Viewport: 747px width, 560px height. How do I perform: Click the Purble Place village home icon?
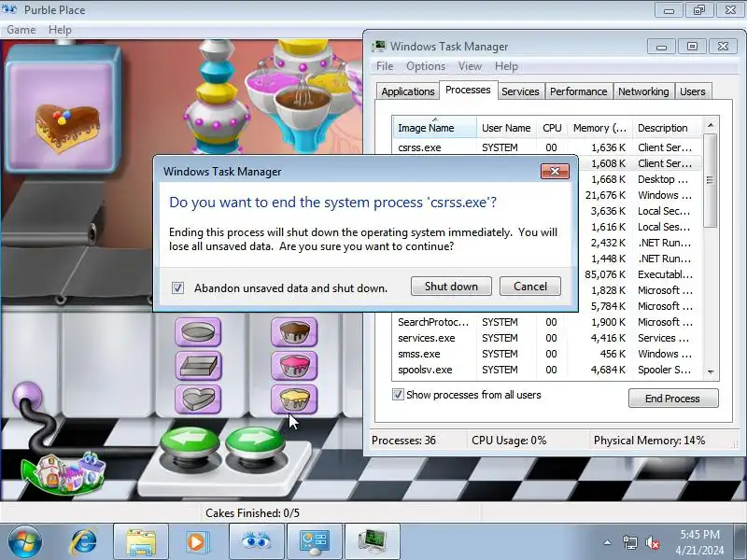click(64, 474)
